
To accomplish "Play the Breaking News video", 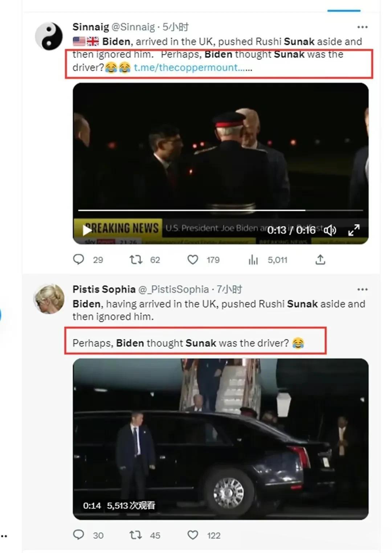I will [x=87, y=230].
